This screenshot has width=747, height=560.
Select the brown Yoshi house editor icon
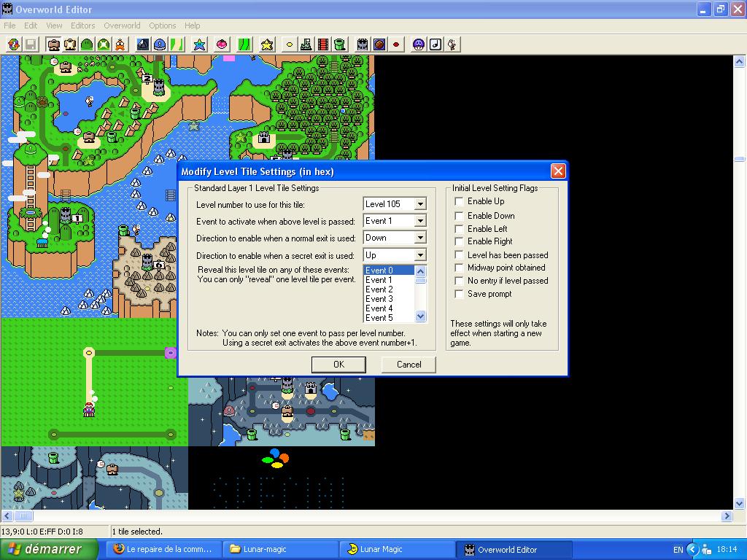click(x=54, y=44)
